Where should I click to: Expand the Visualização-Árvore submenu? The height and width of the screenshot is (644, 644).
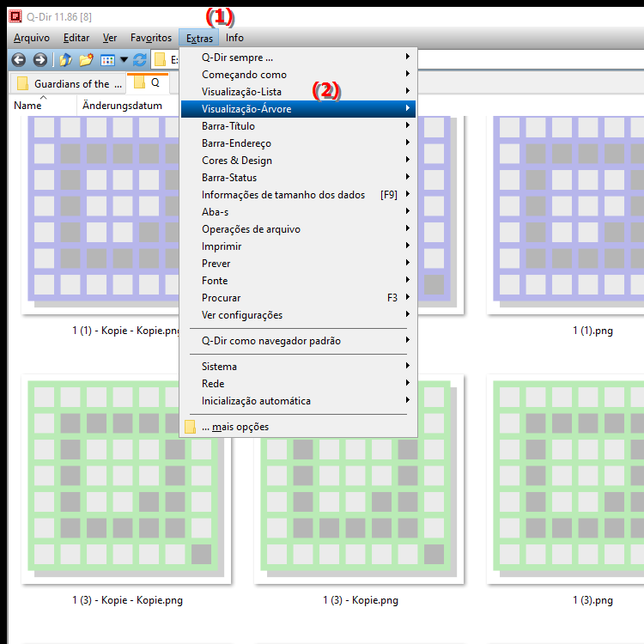point(298,109)
